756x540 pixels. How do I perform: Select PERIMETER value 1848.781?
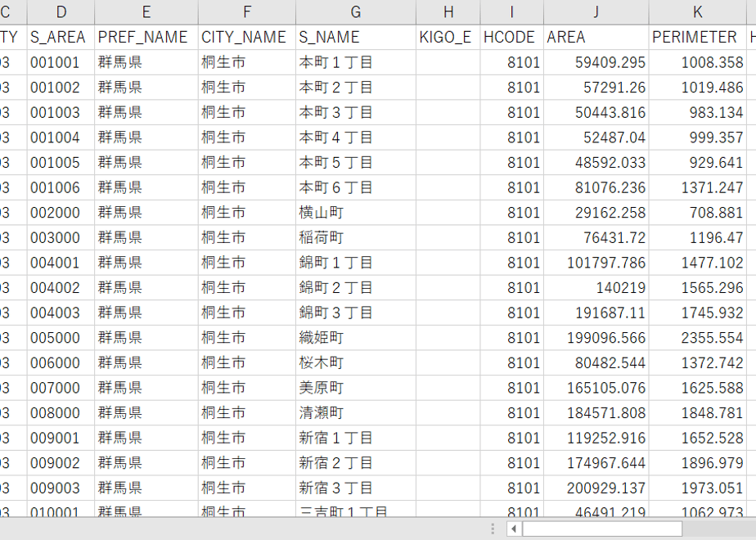[697, 412]
